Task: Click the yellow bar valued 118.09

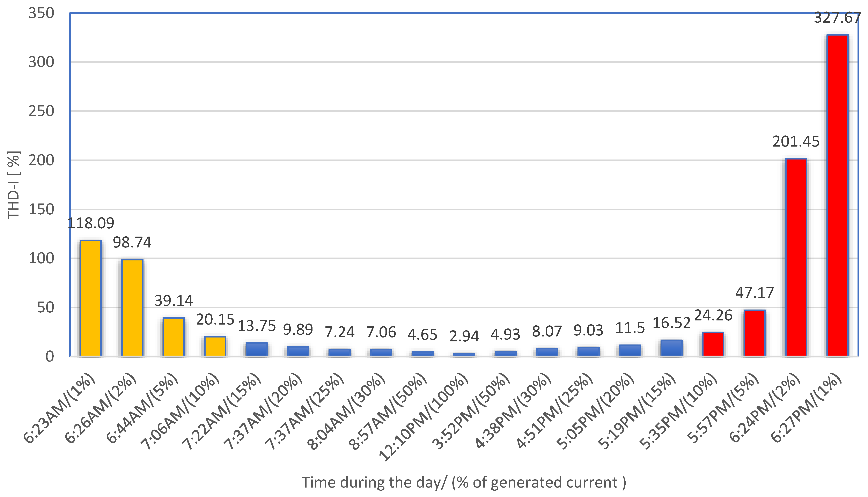Action: [91, 298]
